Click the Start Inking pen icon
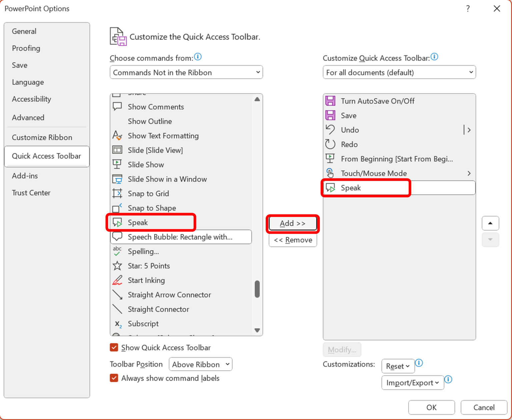The height and width of the screenshot is (420, 512). tap(117, 280)
